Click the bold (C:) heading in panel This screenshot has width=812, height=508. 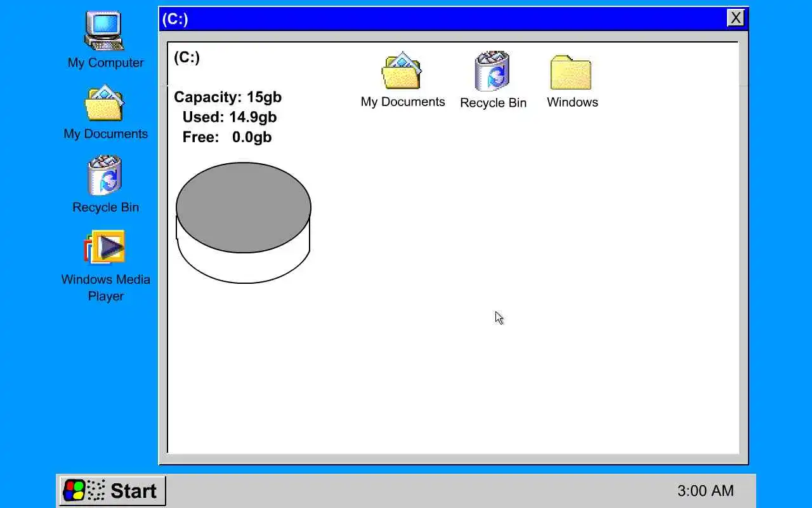187,58
